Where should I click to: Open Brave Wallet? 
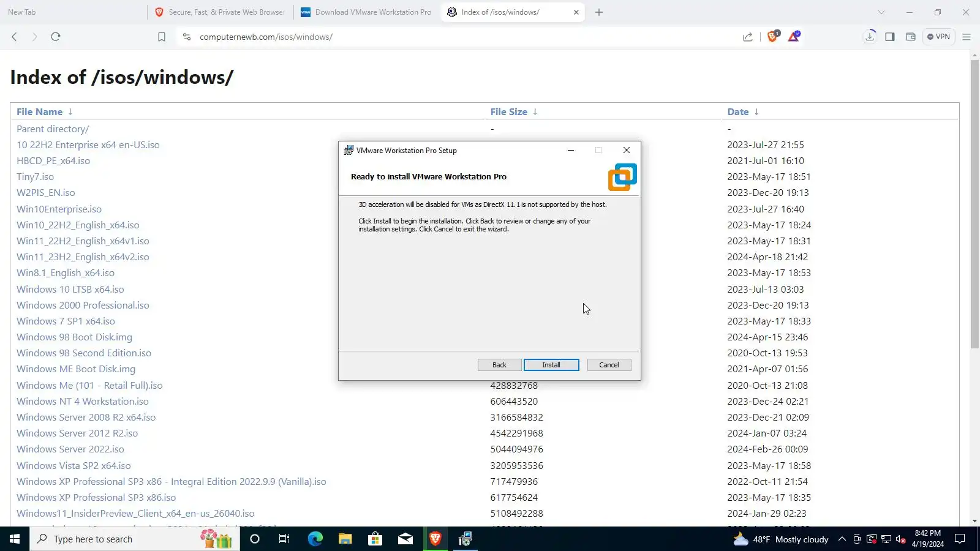point(911,37)
